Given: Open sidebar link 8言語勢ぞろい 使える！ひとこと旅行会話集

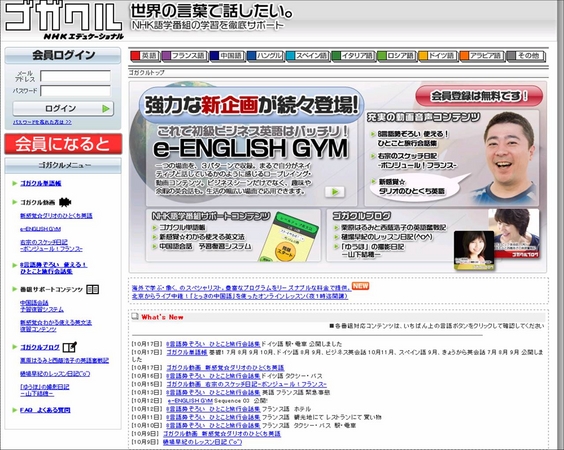Looking at the screenshot, I should click(53, 268).
